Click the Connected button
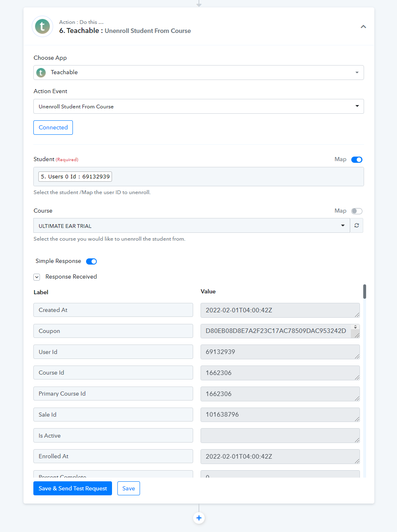This screenshot has height=532, width=397. coord(53,128)
